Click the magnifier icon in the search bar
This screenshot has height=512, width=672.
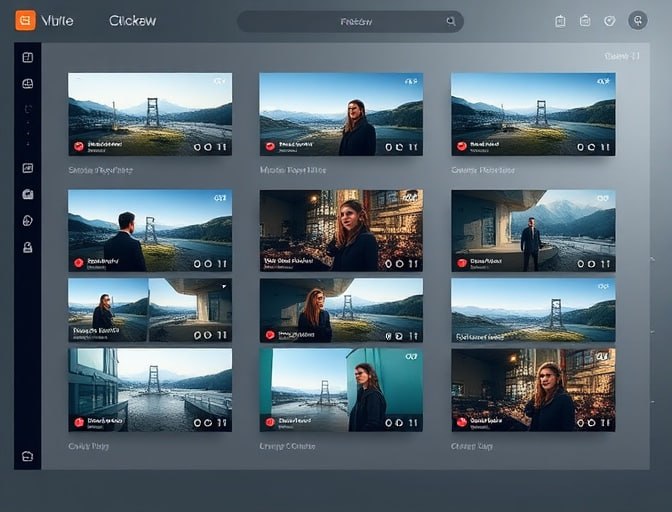pyautogui.click(x=451, y=21)
